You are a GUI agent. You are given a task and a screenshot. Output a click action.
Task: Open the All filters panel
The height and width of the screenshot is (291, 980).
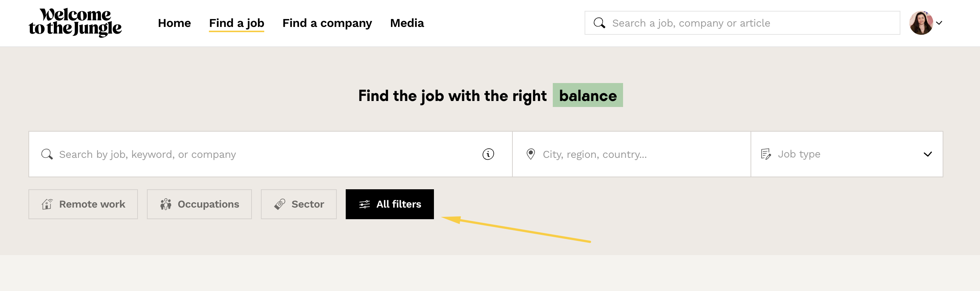(389, 204)
